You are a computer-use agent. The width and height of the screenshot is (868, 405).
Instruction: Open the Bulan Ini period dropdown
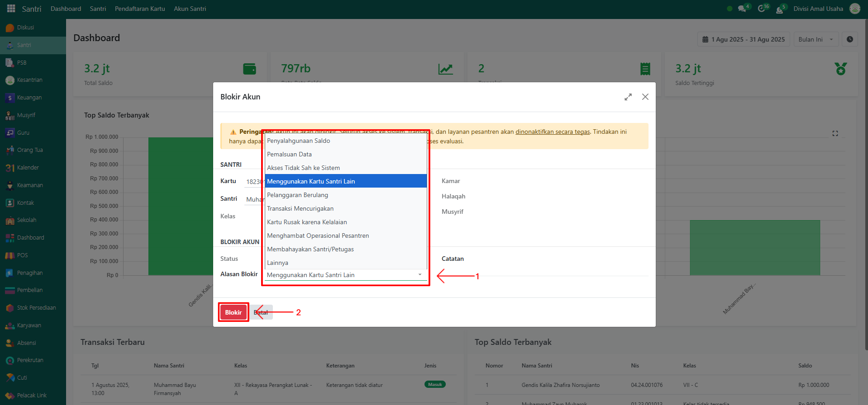816,39
